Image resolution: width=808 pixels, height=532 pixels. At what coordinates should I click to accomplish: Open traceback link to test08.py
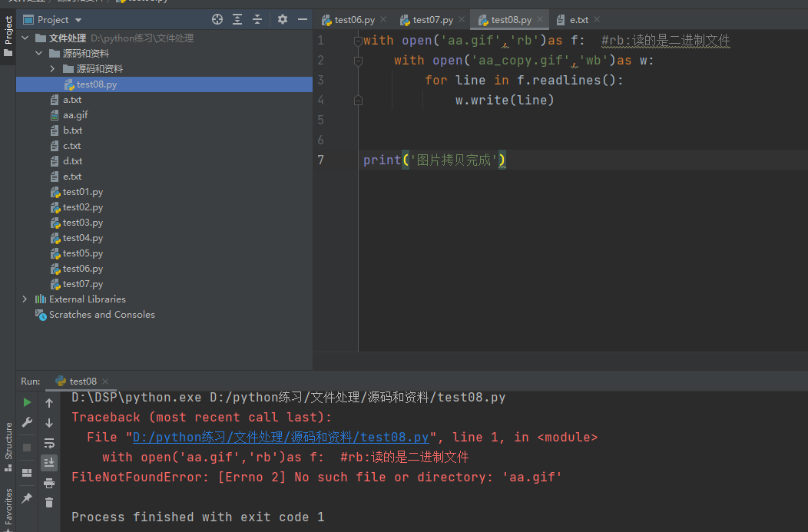click(281, 438)
